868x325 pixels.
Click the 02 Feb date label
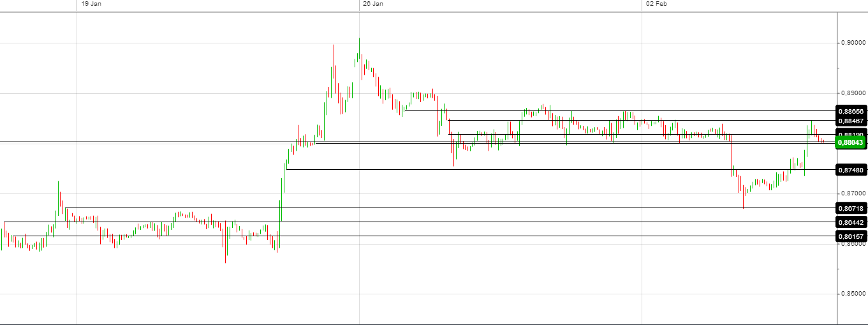pos(656,4)
